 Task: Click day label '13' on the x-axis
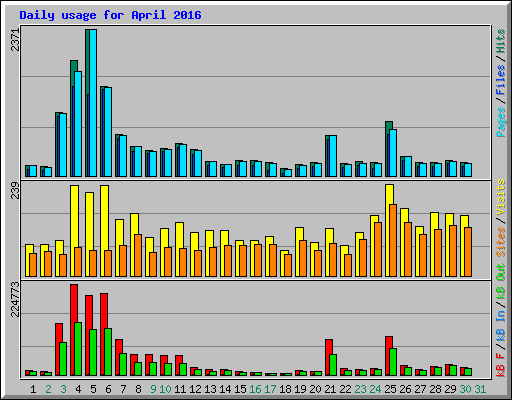click(x=210, y=389)
